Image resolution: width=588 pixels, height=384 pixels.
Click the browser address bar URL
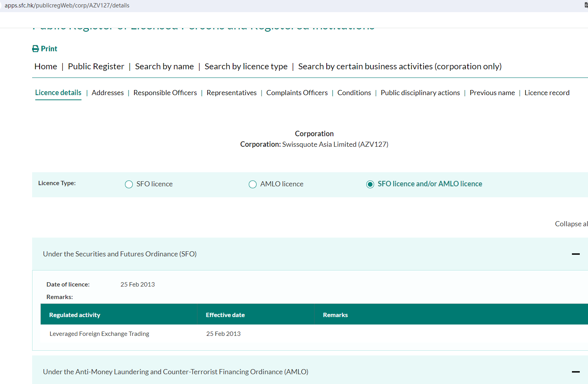click(67, 5)
